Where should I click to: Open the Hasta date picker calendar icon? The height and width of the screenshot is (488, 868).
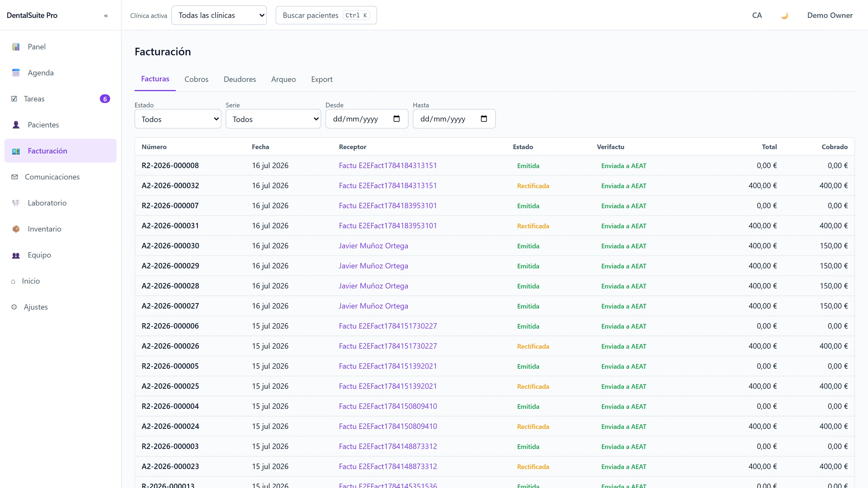click(x=484, y=119)
